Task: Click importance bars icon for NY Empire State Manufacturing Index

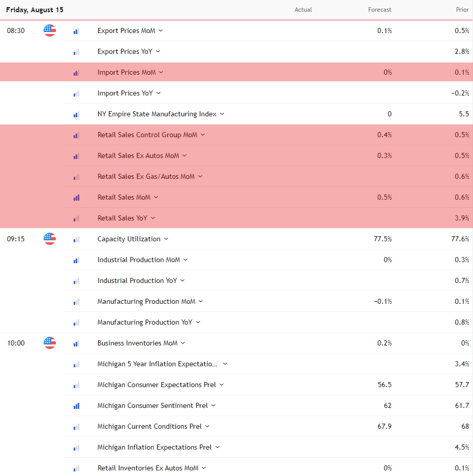Action: pyautogui.click(x=76, y=114)
